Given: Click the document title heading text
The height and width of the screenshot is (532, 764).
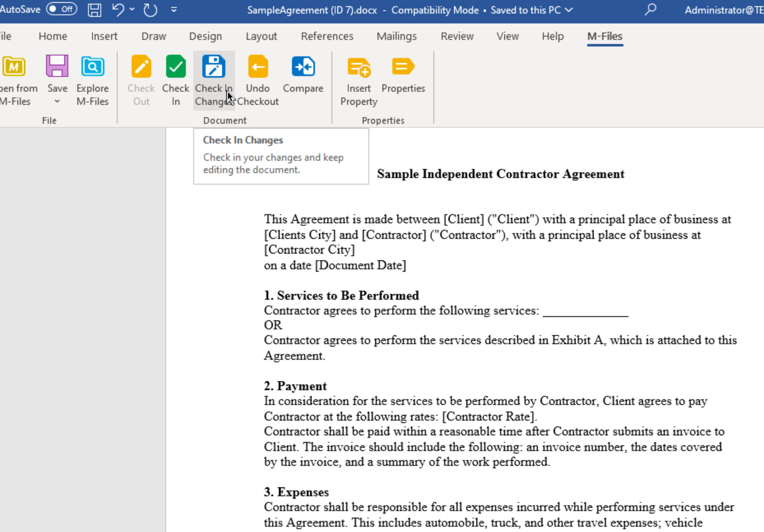Looking at the screenshot, I should tap(501, 174).
